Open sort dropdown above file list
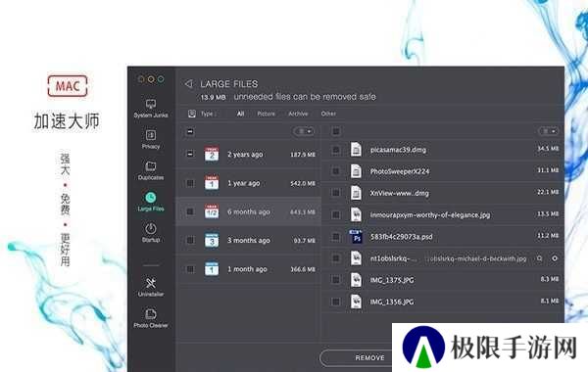Image resolution: width=588 pixels, height=372 pixels. point(548,131)
